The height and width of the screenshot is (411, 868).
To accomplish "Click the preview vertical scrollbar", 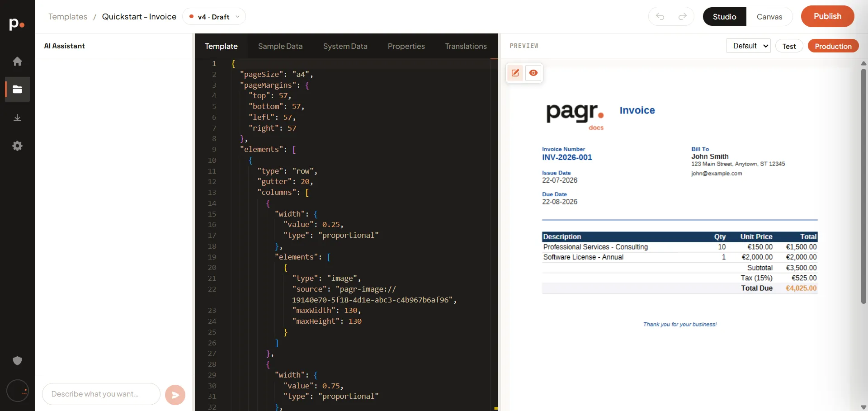I will click(863, 185).
